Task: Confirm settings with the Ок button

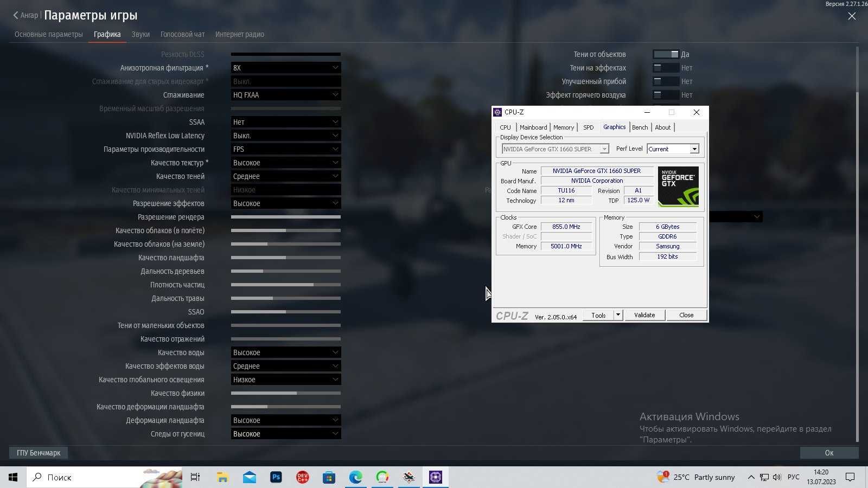Action: [829, 453]
